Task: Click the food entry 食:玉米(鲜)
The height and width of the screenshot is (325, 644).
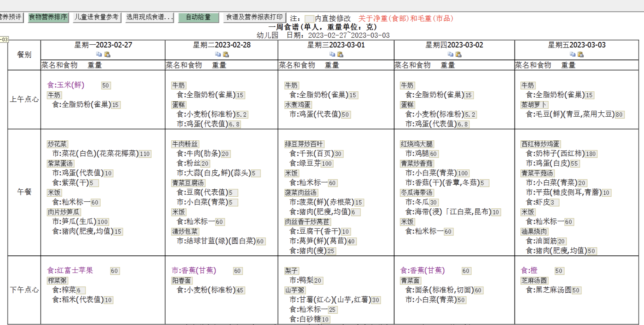Action: coord(66,85)
